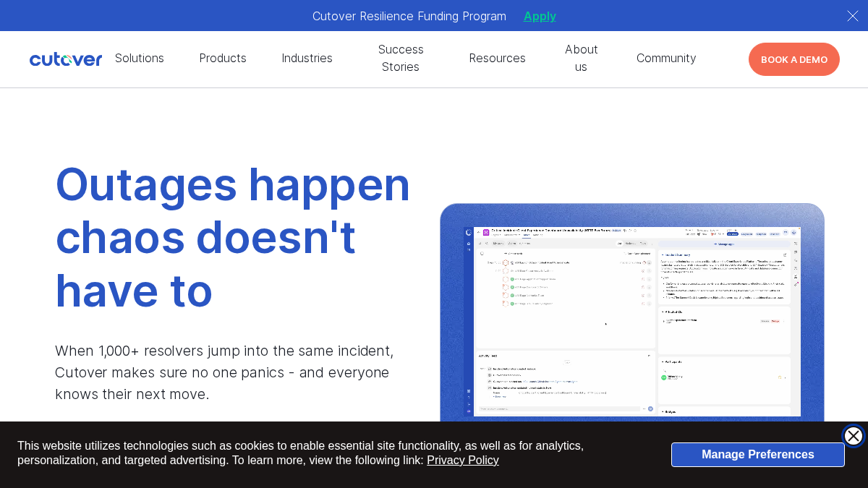This screenshot has width=868, height=488.
Task: Click the Manage Preferences button
Action: 758,455
